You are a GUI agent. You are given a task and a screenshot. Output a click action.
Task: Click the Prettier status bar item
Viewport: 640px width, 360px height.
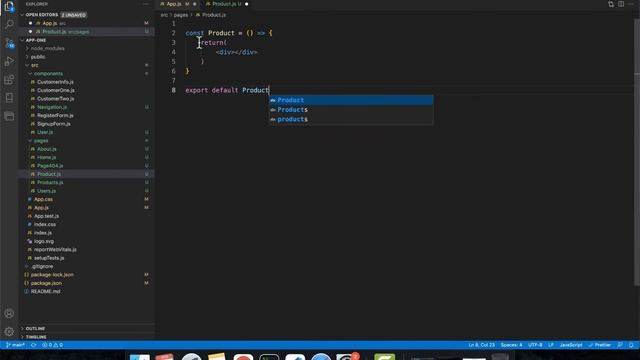click(x=600, y=345)
